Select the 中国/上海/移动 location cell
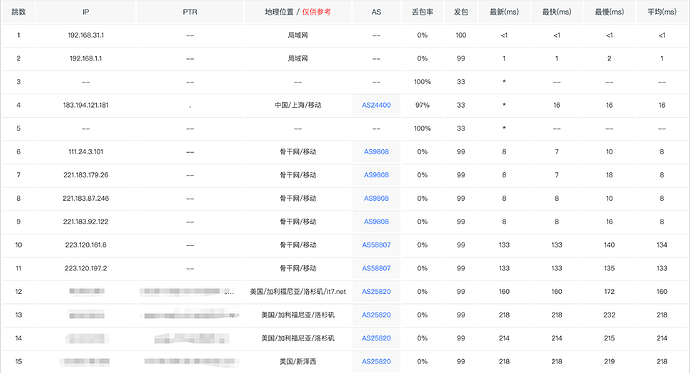 [298, 105]
